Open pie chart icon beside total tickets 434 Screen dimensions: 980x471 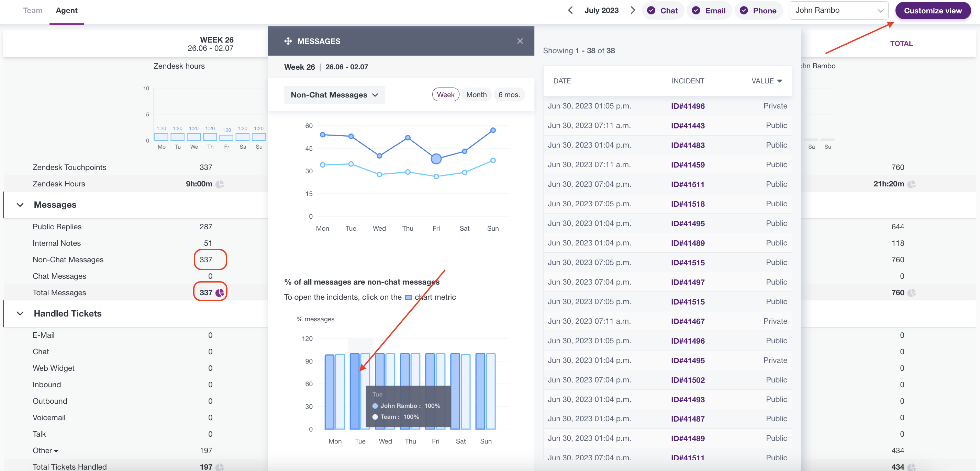point(911,467)
